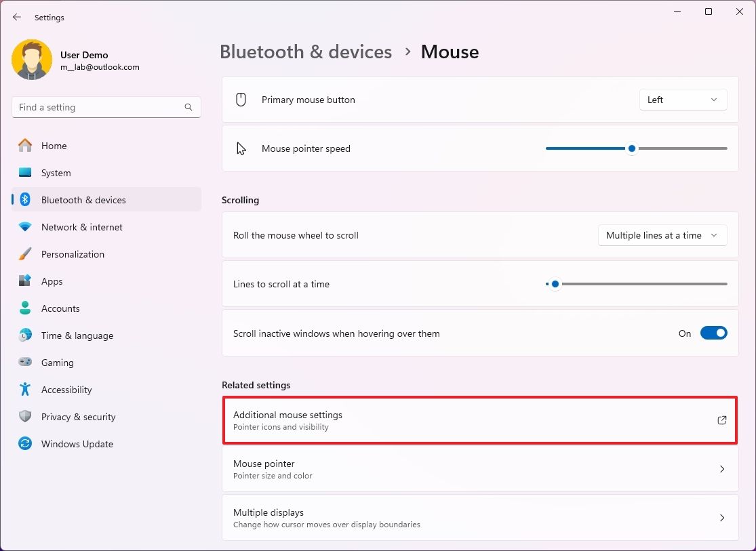Adjust the mouse pointer speed slider

click(x=631, y=148)
